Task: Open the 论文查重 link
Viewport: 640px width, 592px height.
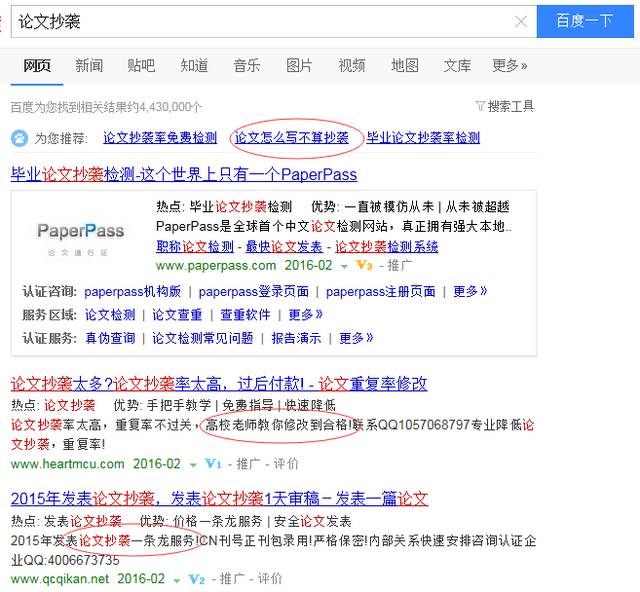Action: (x=177, y=315)
